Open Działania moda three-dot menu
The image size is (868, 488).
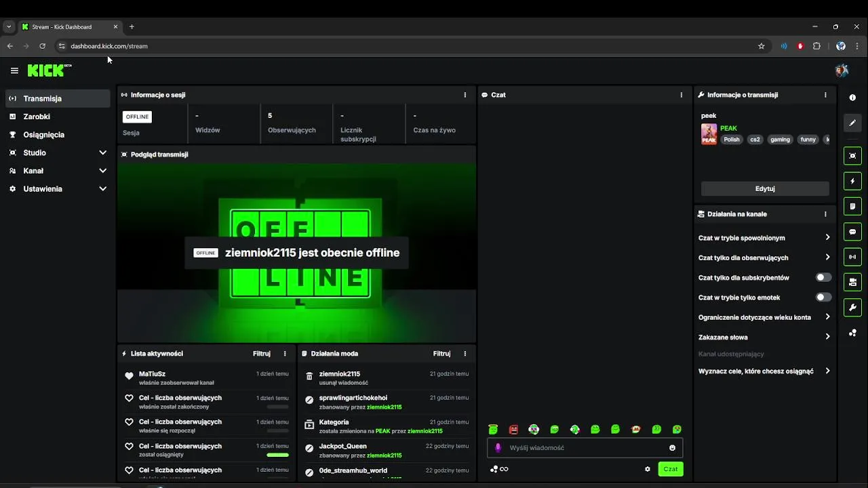pos(465,354)
